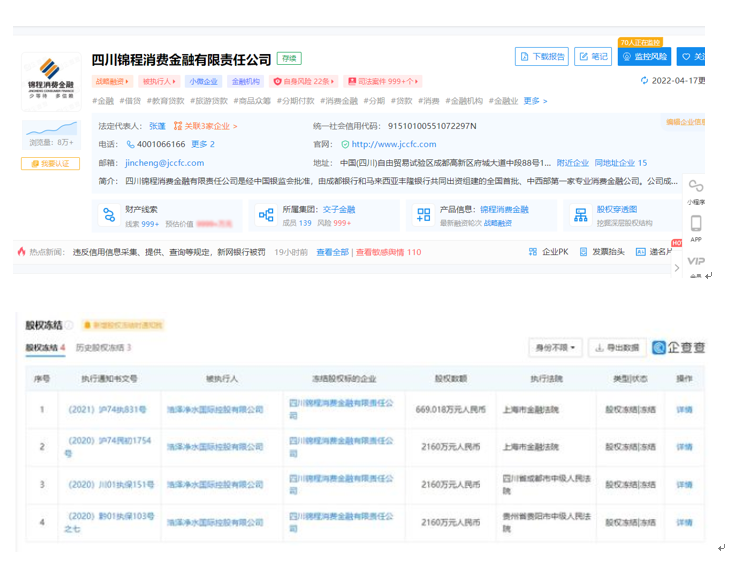Screen dimensions: 748x572
Task: Click the #消费金融 hashtag
Action: coord(339,101)
